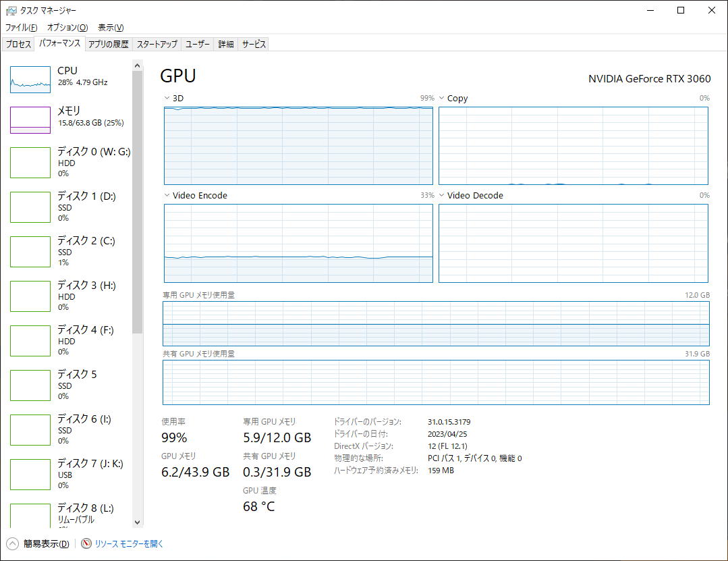Open the Copy engine dropdown chevron

(441, 99)
